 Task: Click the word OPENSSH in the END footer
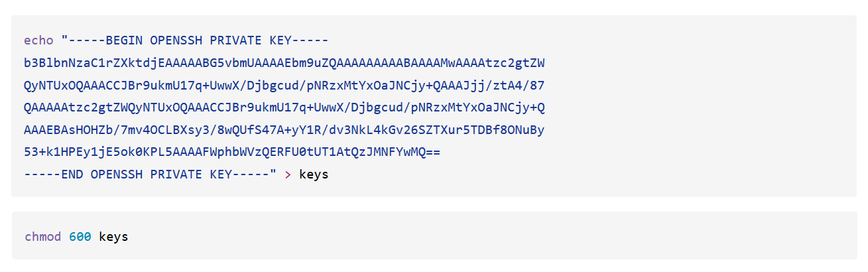[117, 175]
